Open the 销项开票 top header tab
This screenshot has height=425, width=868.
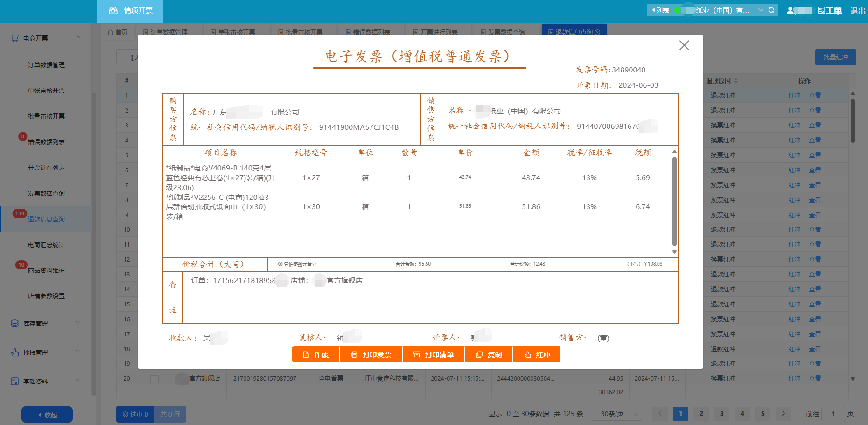point(130,11)
